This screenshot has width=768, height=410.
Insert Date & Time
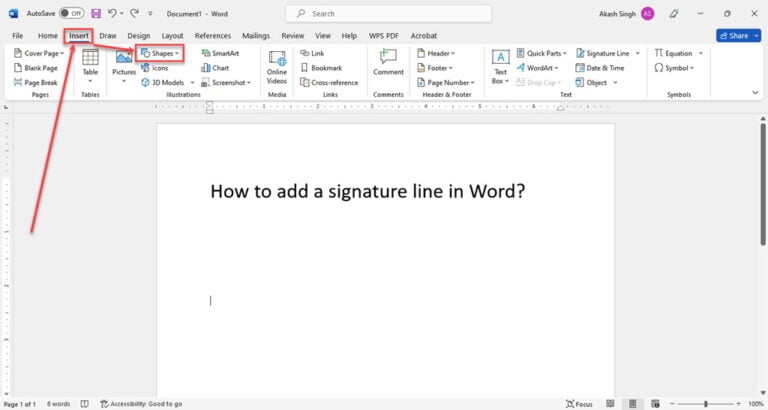click(x=600, y=68)
